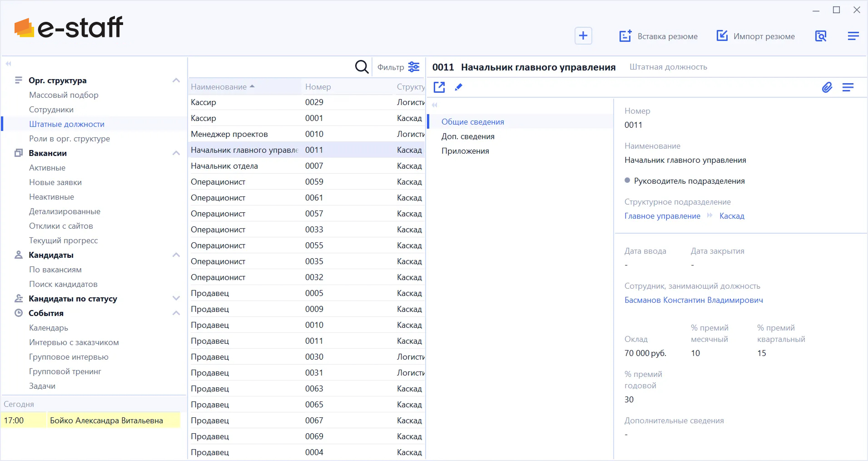
Task: Click the Вставка резюме button
Action: 659,36
